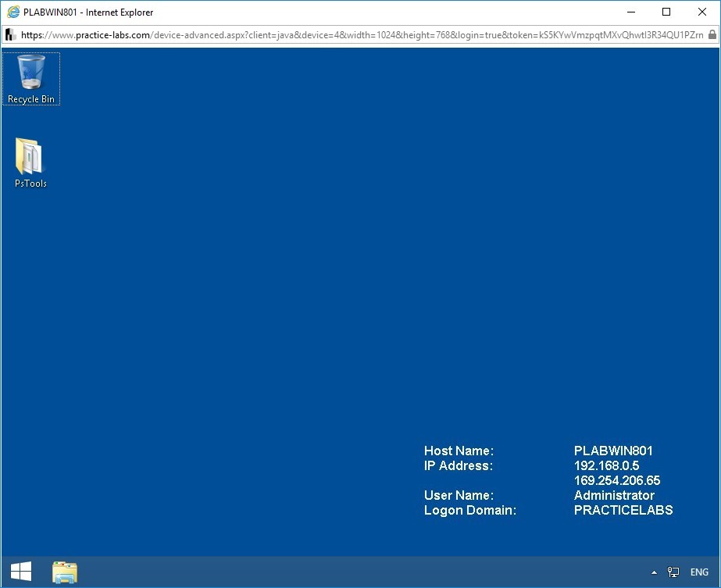Screen dimensions: 721x588
Task: Open the ENG language input indicator
Action: click(699, 572)
